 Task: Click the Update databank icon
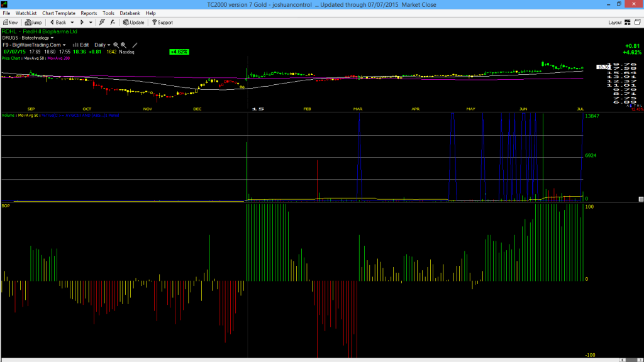pyautogui.click(x=126, y=23)
